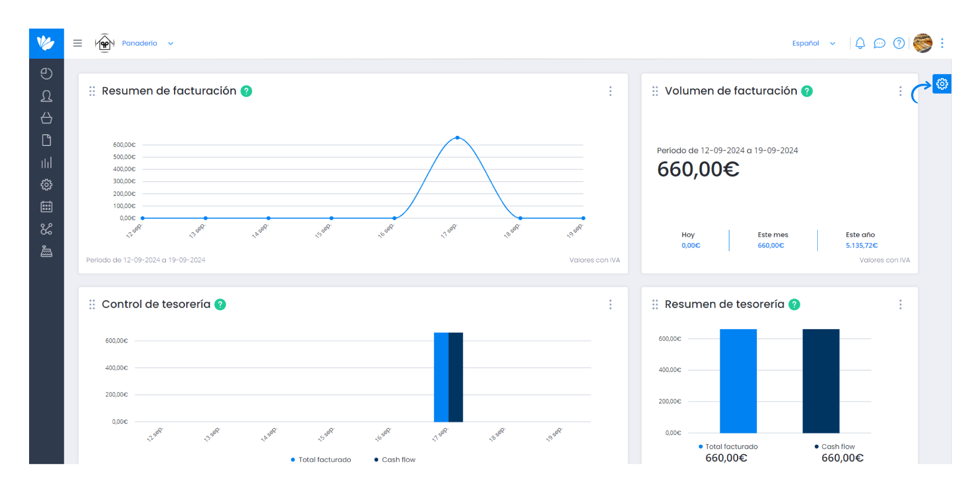
Task: Grab Volumen de facturación drag handle
Action: tap(655, 91)
